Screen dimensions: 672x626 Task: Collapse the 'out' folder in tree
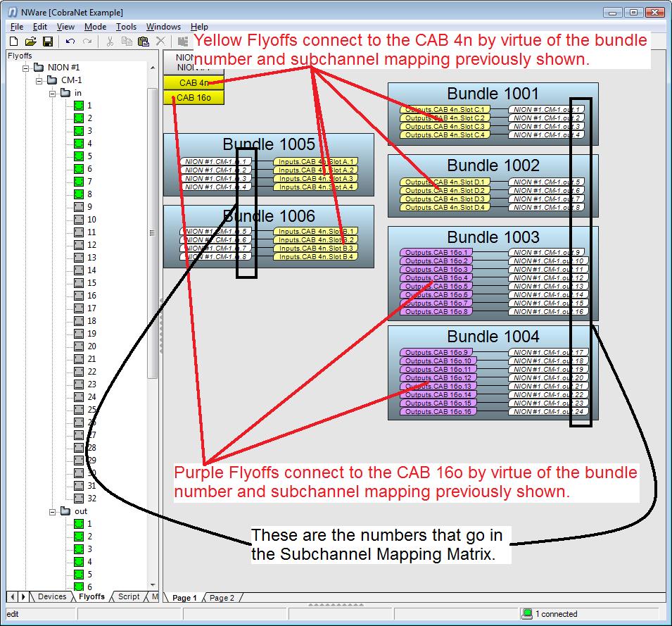(53, 511)
